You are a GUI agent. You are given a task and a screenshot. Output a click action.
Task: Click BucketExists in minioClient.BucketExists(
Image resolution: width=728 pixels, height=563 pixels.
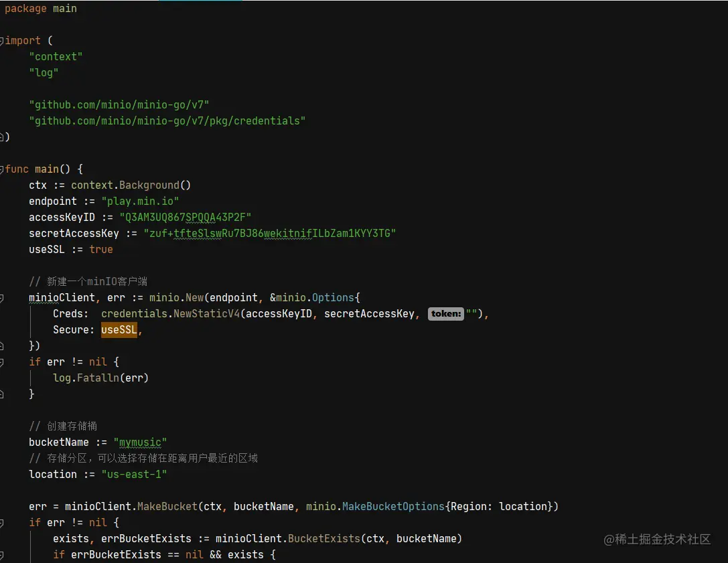point(324,539)
